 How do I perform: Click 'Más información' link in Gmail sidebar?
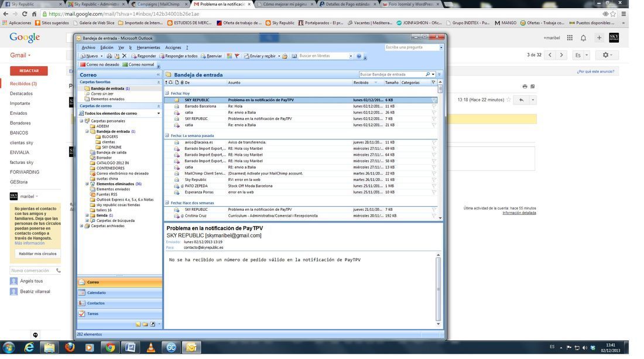click(x=30, y=243)
